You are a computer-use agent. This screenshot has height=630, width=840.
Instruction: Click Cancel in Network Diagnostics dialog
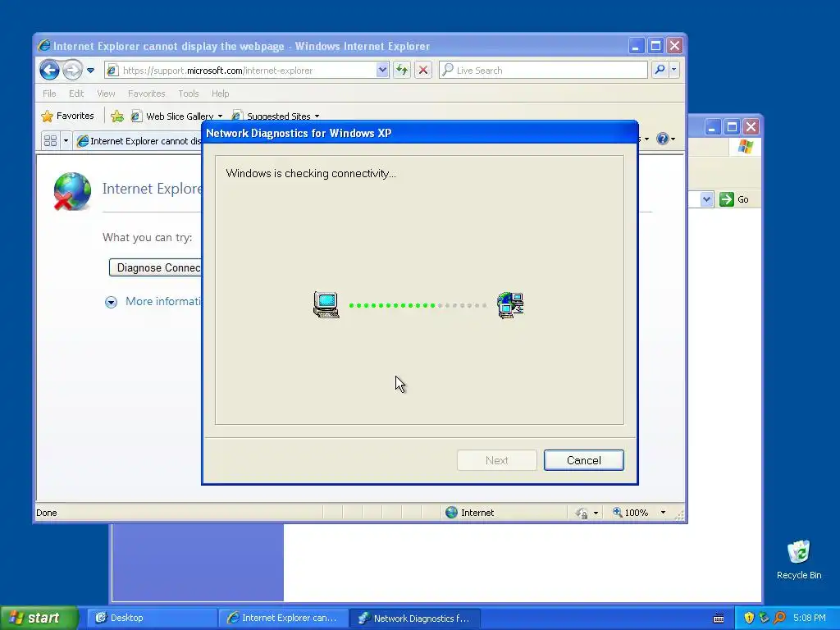[x=583, y=460]
